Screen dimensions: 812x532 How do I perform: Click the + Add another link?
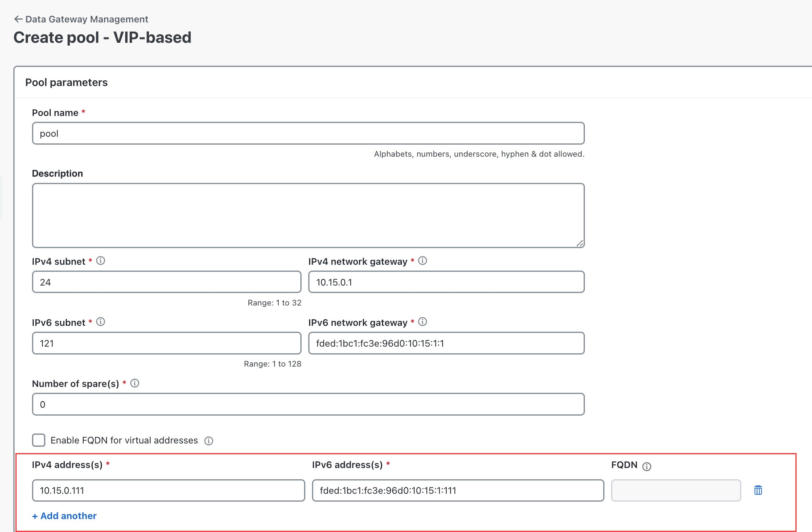(64, 516)
